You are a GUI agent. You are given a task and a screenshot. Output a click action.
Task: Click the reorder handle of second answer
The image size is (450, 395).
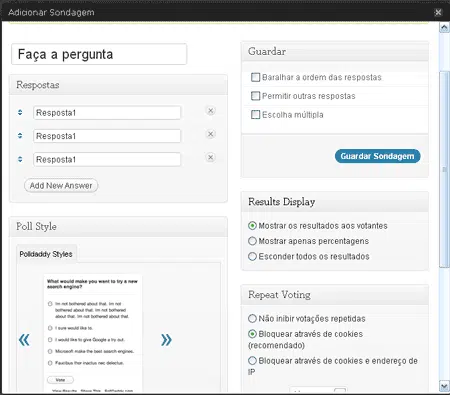(20, 136)
